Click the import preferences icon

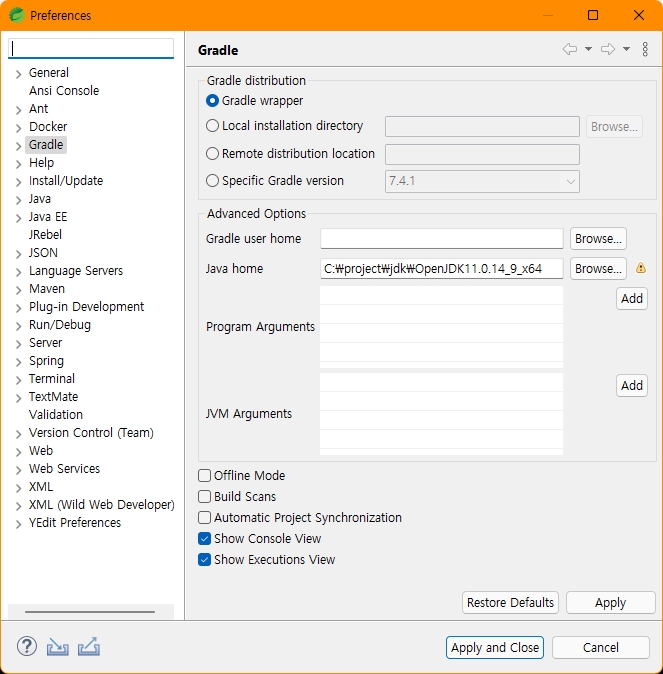58,646
